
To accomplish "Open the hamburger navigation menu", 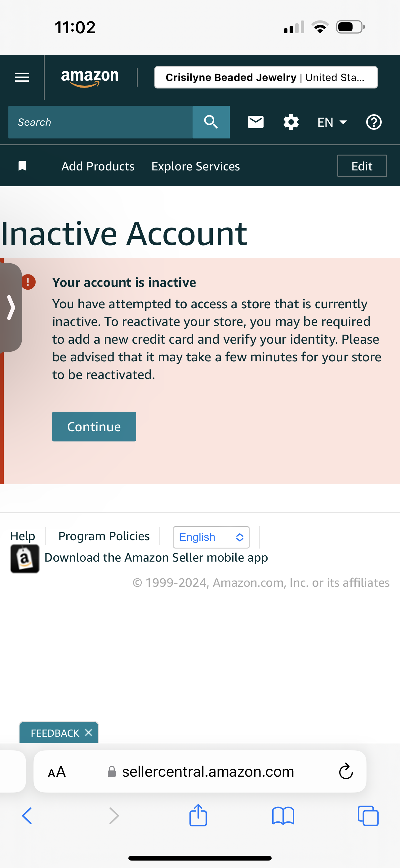I will click(x=22, y=77).
